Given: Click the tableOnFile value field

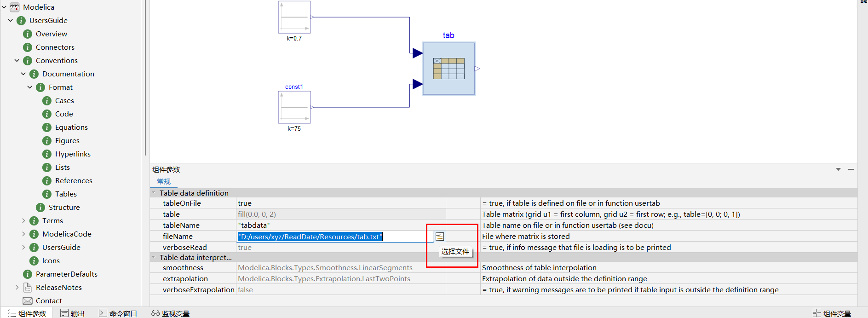Looking at the screenshot, I should point(340,203).
